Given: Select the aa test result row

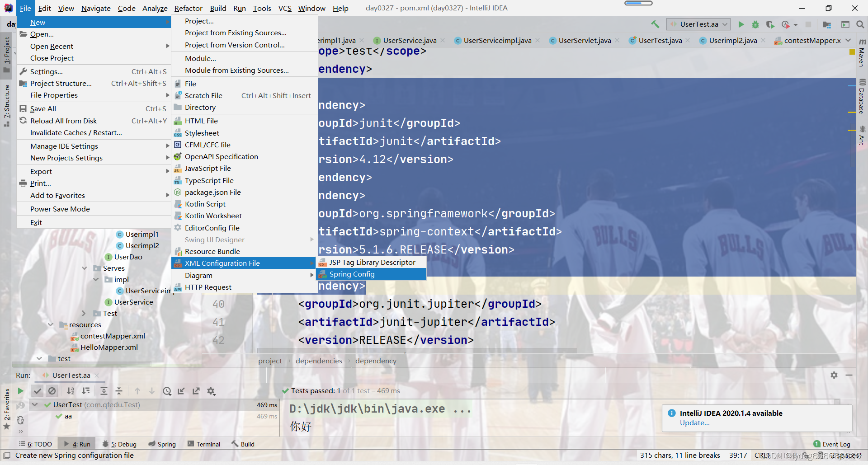Looking at the screenshot, I should pyautogui.click(x=155, y=416).
